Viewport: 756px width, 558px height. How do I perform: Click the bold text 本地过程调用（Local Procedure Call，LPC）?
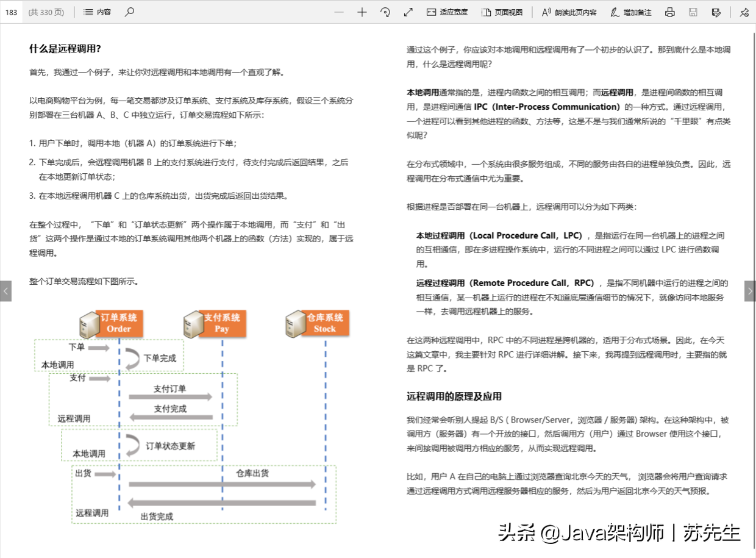501,235
